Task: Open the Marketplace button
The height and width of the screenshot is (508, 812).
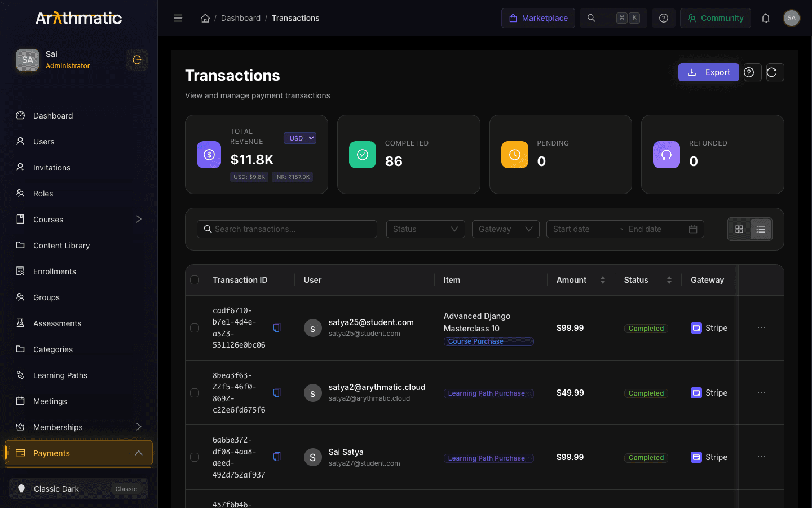Action: click(x=538, y=18)
